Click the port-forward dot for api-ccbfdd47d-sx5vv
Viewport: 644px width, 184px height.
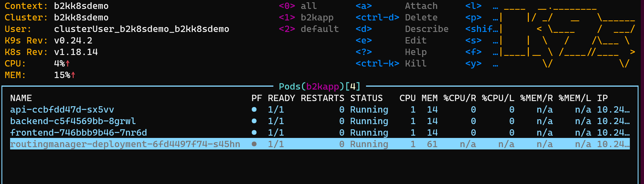coord(254,109)
